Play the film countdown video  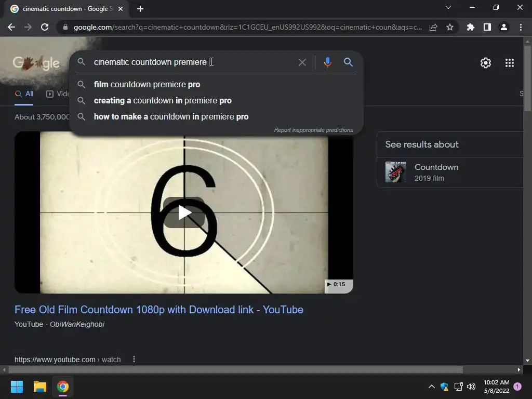(184, 212)
